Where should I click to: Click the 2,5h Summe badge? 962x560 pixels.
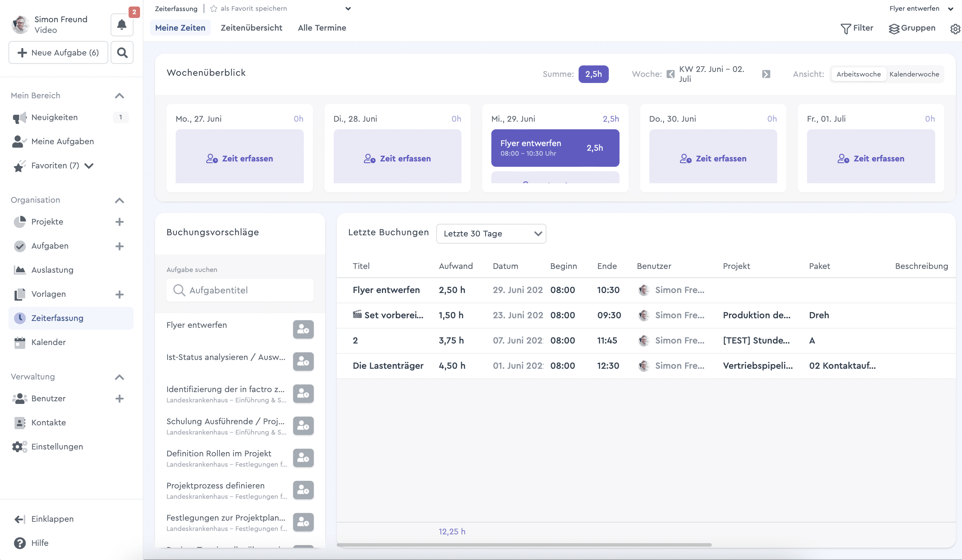594,74
